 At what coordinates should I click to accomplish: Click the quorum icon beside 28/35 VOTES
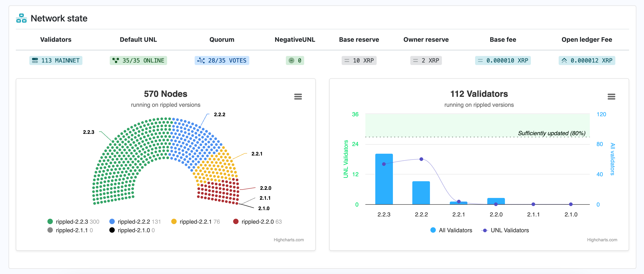coord(201,60)
